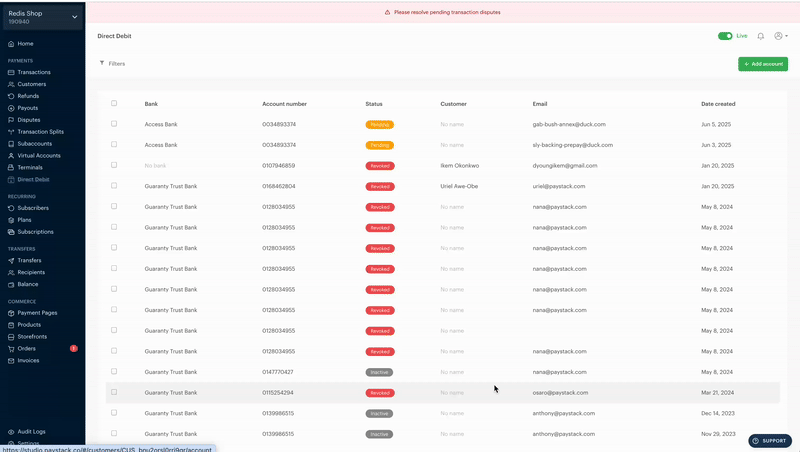This screenshot has height=452, width=800.
Task: Check the box for Dec 14, 2023 row
Action: pyautogui.click(x=114, y=413)
